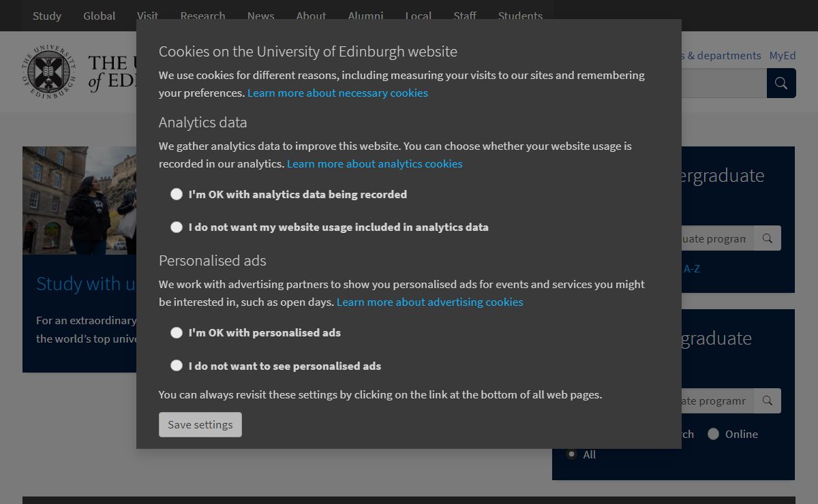818x504 pixels.
Task: Select the All radio option
Action: [571, 454]
